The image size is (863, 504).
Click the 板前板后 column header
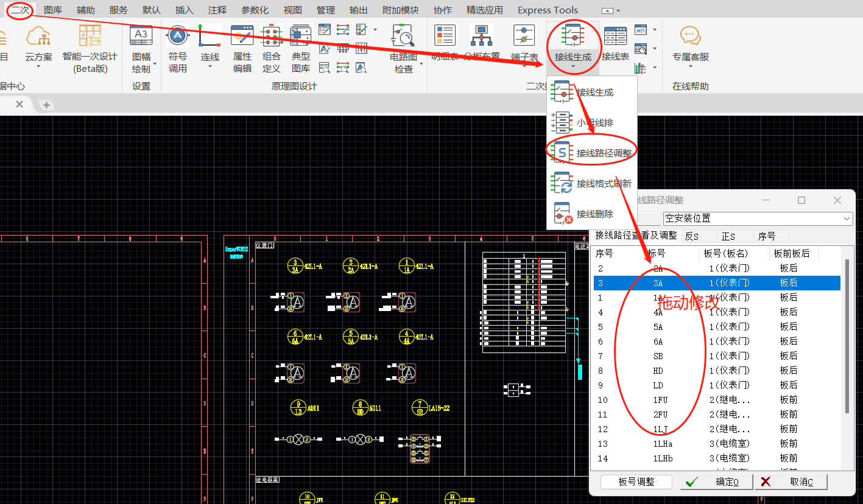click(794, 253)
